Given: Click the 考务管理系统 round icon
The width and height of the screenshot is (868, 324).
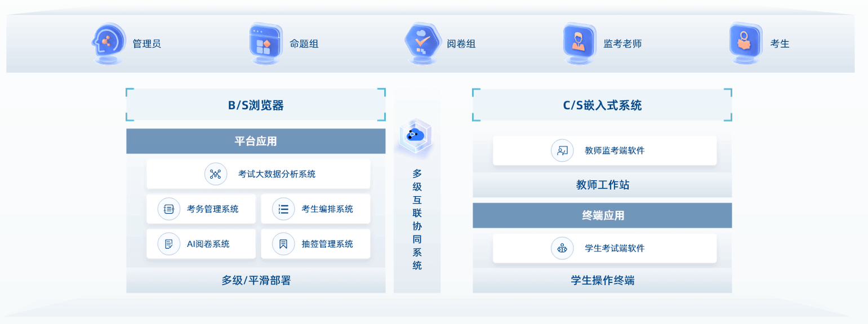Looking at the screenshot, I should coord(168,209).
